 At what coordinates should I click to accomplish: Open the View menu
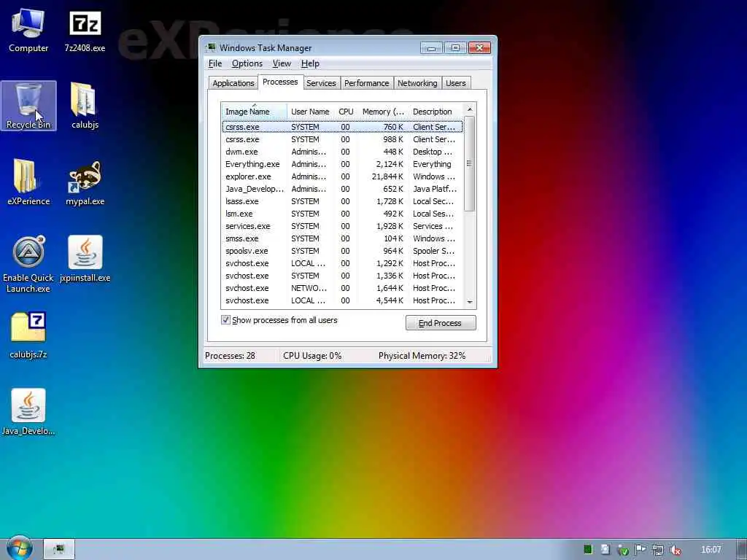pyautogui.click(x=282, y=63)
